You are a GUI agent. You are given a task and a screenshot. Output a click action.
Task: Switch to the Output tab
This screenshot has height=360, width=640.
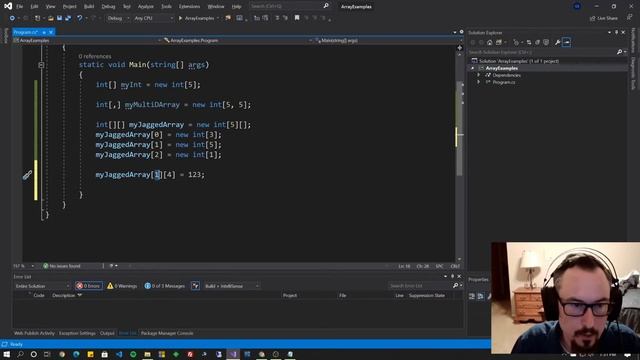coord(107,333)
